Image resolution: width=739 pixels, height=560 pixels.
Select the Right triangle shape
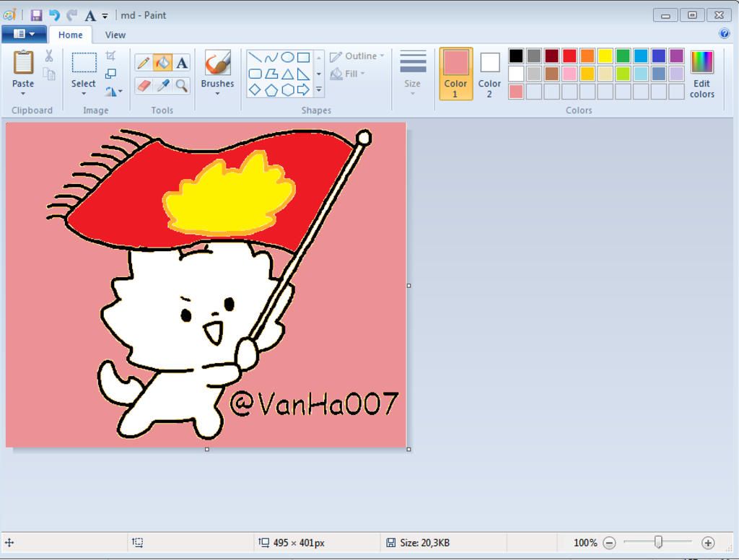304,74
